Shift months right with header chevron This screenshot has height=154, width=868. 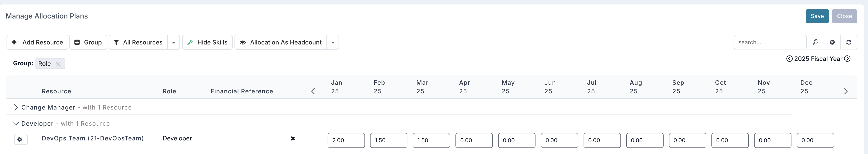point(846,91)
